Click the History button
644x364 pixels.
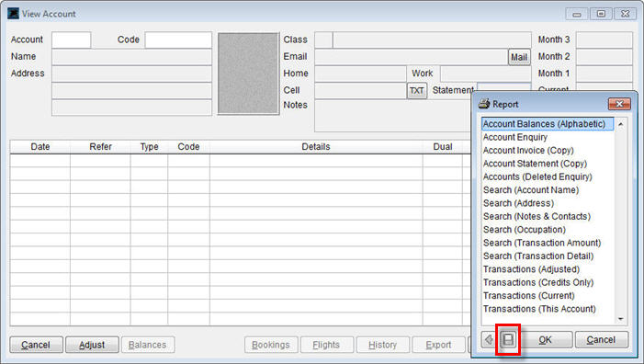383,345
